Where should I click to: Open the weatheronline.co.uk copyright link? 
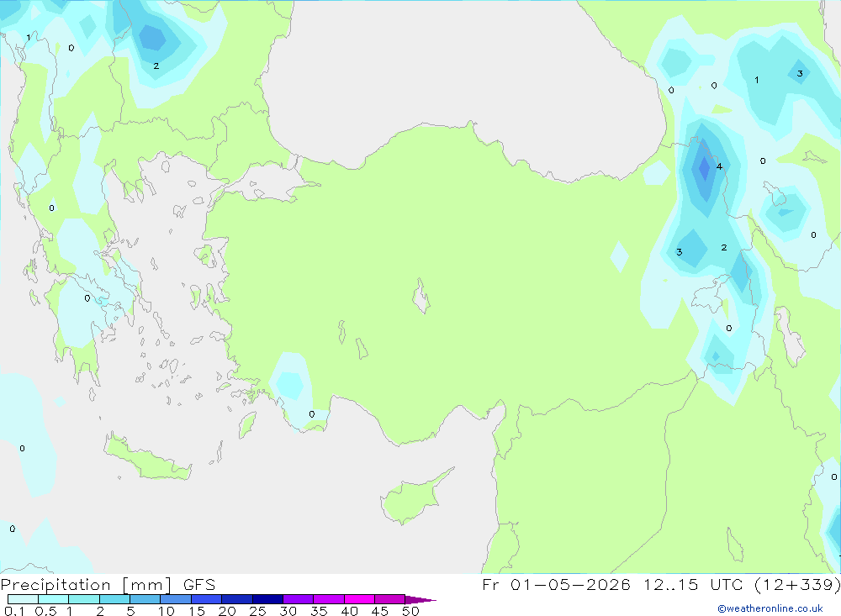pos(770,608)
